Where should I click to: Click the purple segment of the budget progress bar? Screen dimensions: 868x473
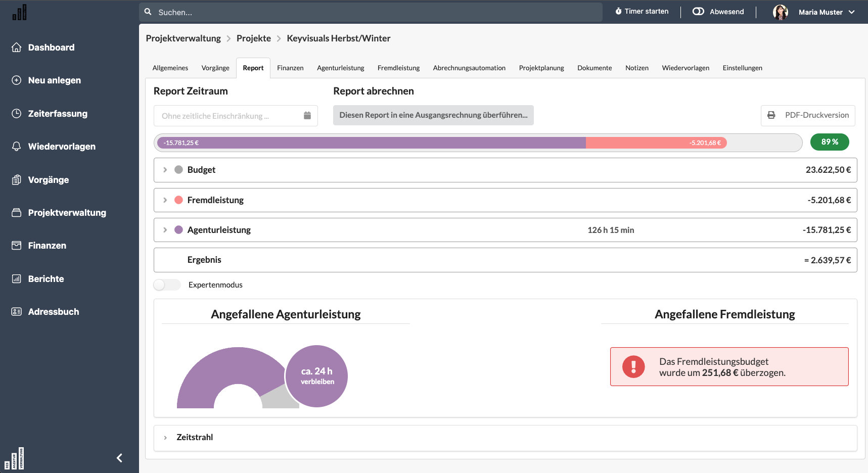pyautogui.click(x=372, y=143)
